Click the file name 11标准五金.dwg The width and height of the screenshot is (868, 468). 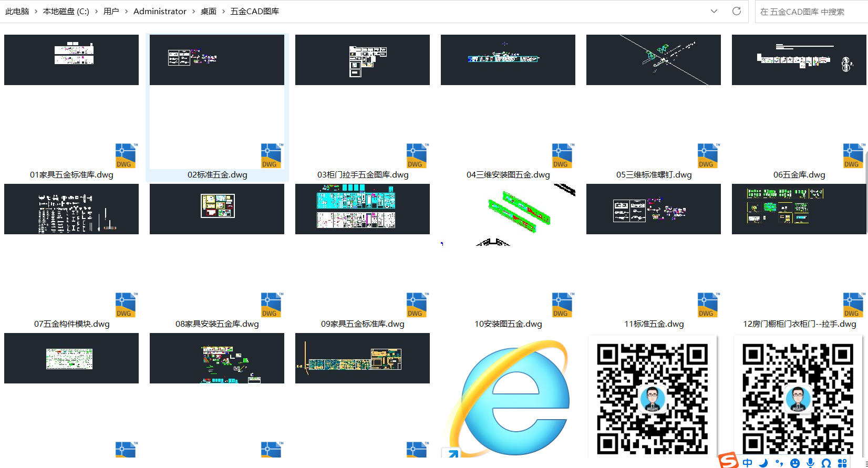click(x=654, y=324)
